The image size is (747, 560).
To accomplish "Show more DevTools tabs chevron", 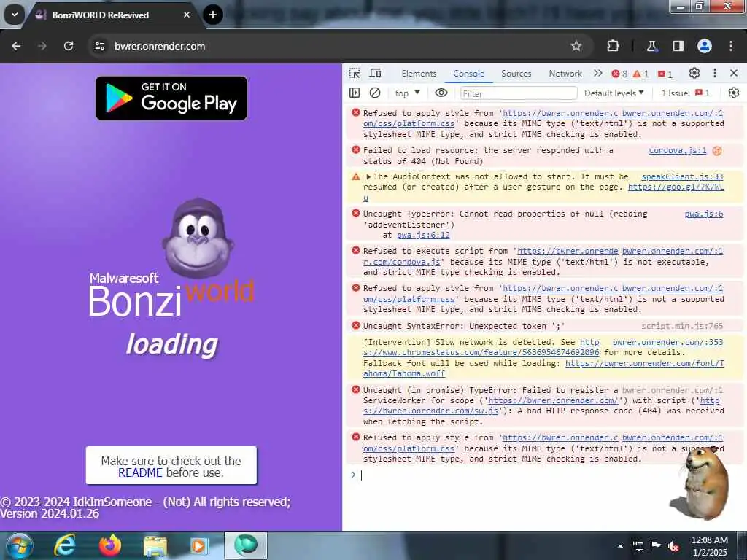I will tap(598, 74).
